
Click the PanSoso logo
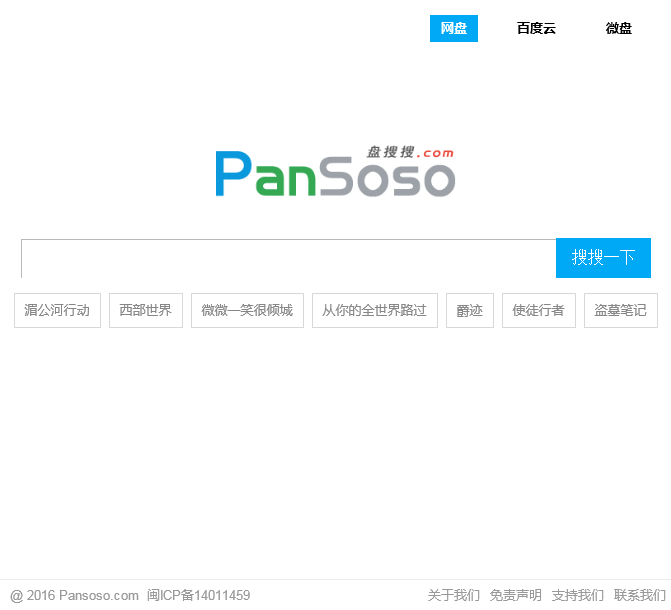(x=335, y=172)
